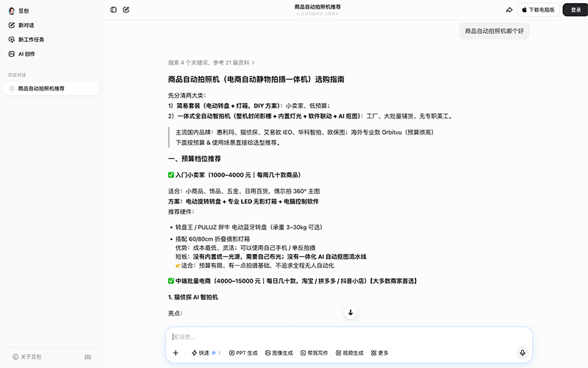Click the download icon beside 关于豆包
Image resolution: width=588 pixels, height=368 pixels.
point(87,357)
